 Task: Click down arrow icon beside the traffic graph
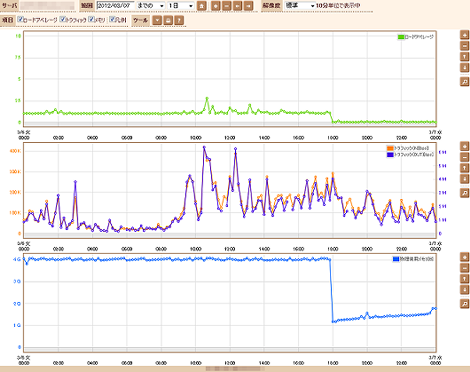(465, 179)
